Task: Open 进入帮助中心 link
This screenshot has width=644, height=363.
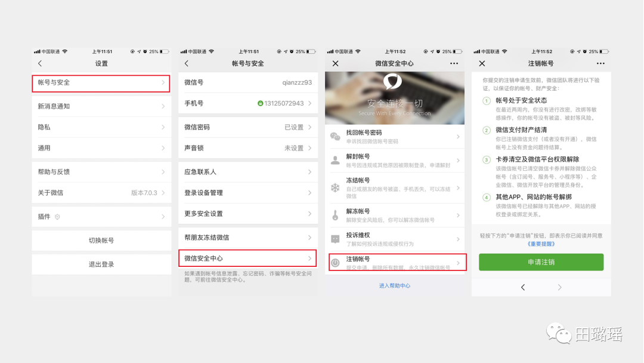Action: pos(394,286)
